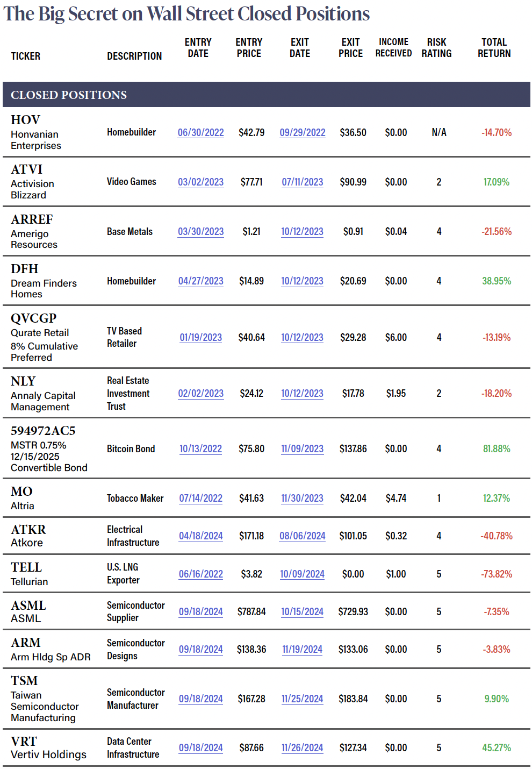Viewport: 532px width, 769px height.
Task: Open ARM exit date 11/19/2024 link
Action: 302,649
